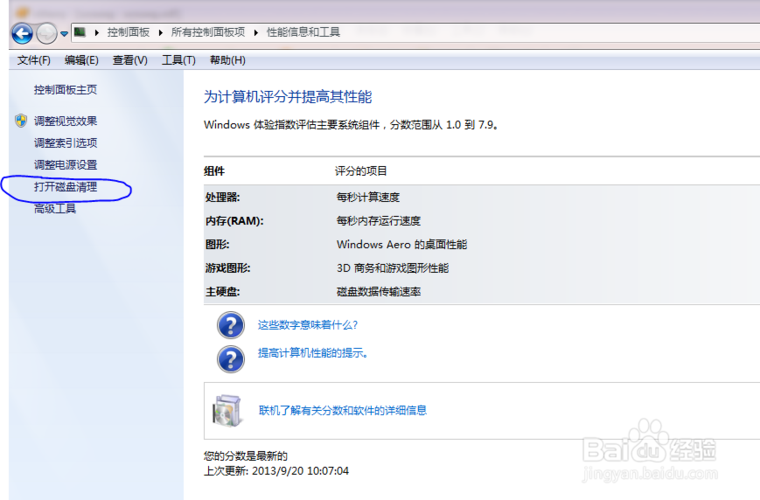Click Windows Aero 的桌面性能 description
The height and width of the screenshot is (500, 760).
(402, 244)
